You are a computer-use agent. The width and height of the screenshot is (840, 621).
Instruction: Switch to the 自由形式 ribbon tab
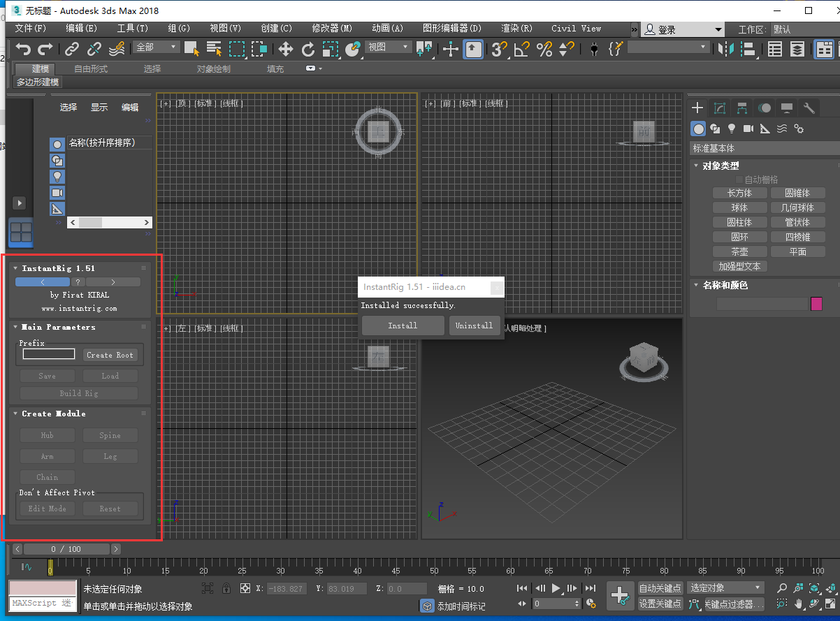pos(91,68)
